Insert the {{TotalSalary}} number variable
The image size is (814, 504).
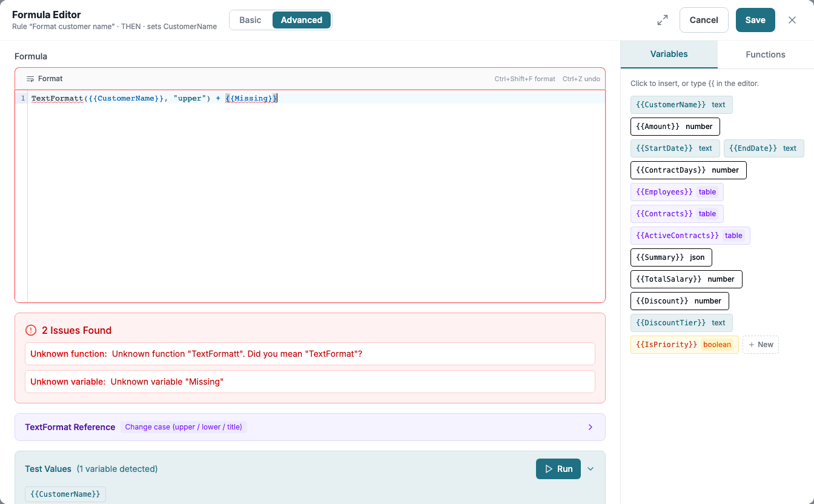(x=686, y=279)
